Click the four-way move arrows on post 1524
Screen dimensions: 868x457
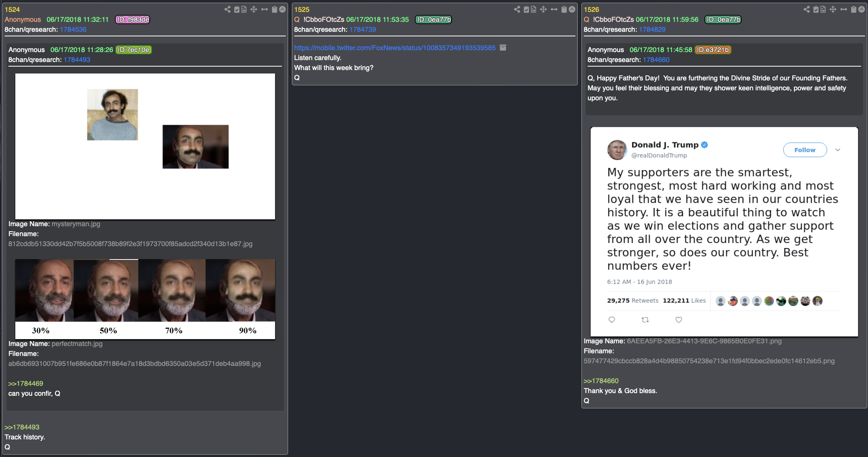point(254,10)
